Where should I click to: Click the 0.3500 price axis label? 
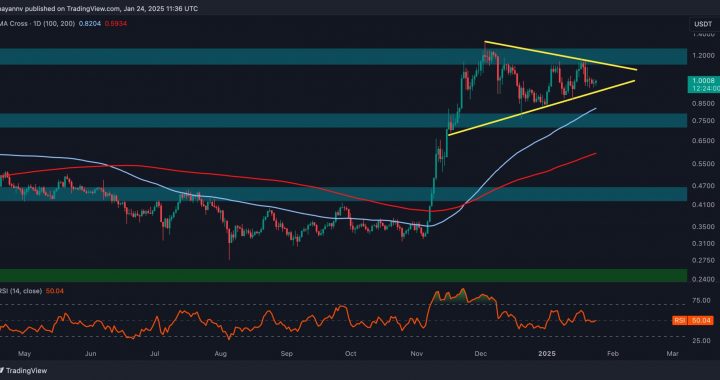tap(703, 227)
